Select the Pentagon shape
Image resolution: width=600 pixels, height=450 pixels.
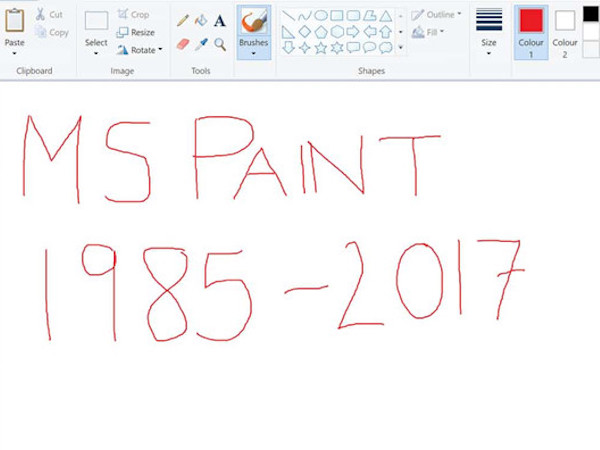pos(321,31)
